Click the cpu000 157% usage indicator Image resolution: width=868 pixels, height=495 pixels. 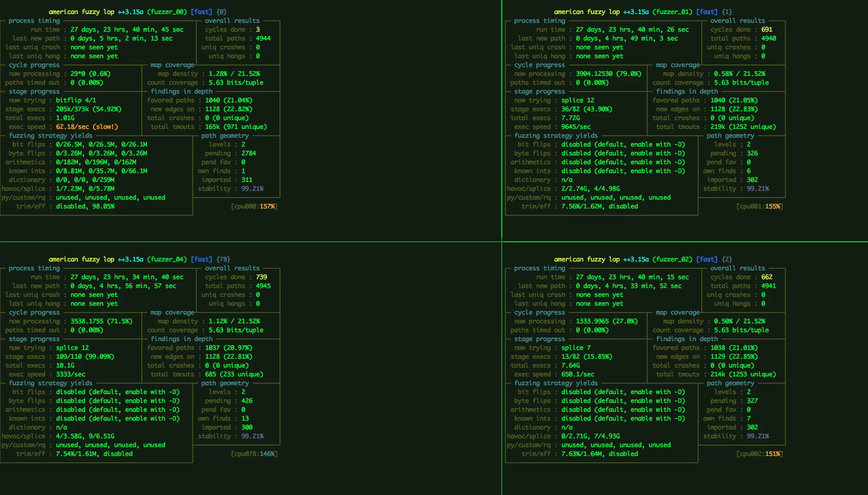tap(255, 206)
